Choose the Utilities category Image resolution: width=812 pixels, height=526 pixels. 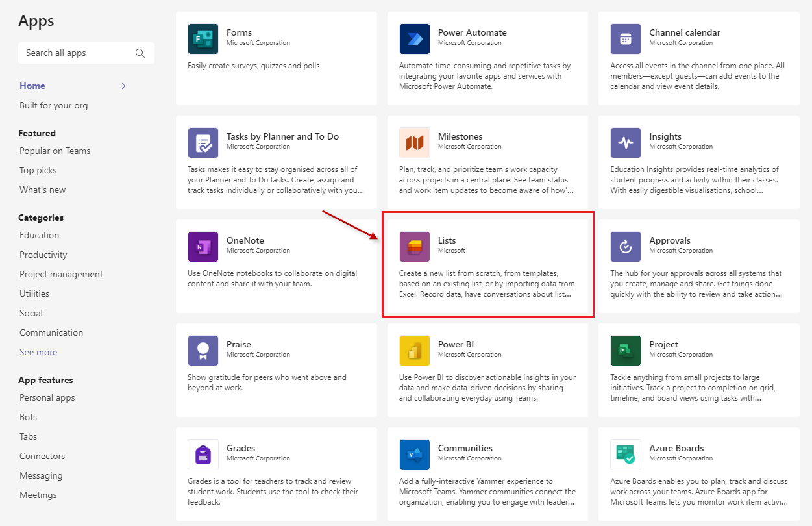pos(34,294)
